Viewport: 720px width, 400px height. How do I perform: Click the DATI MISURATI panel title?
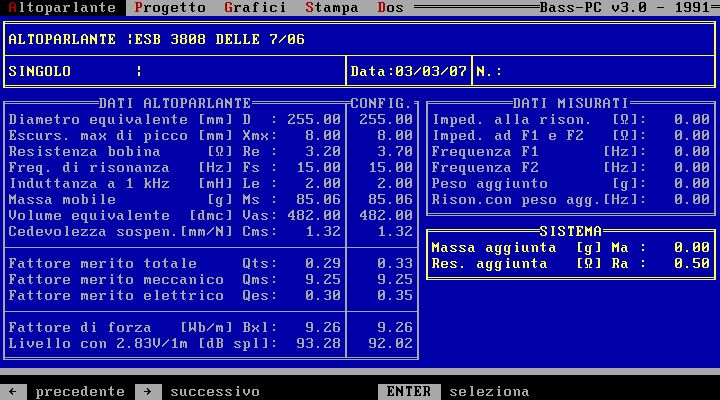(x=571, y=103)
